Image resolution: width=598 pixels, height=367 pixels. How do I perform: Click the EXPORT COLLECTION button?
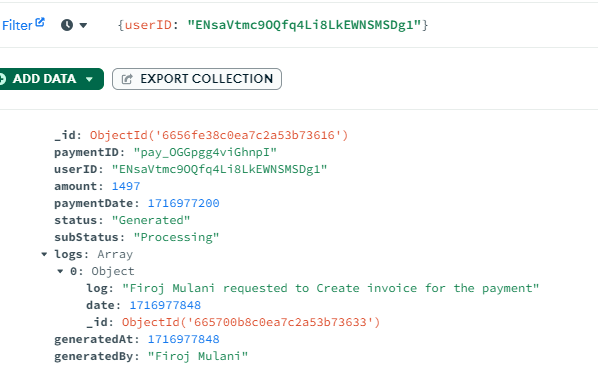pyautogui.click(x=197, y=79)
